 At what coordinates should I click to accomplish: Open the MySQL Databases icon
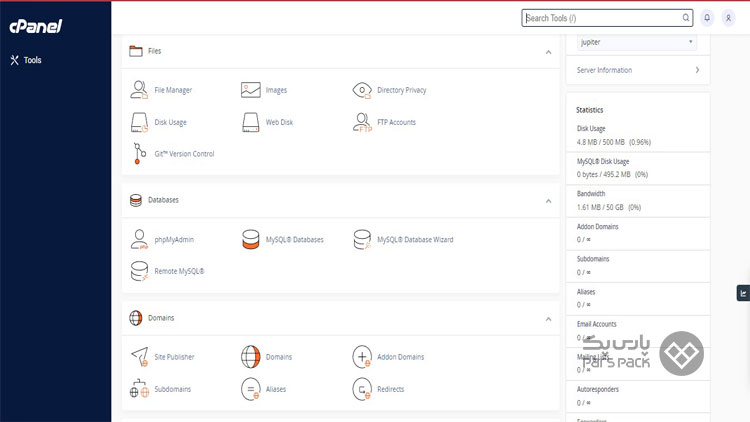coord(251,240)
